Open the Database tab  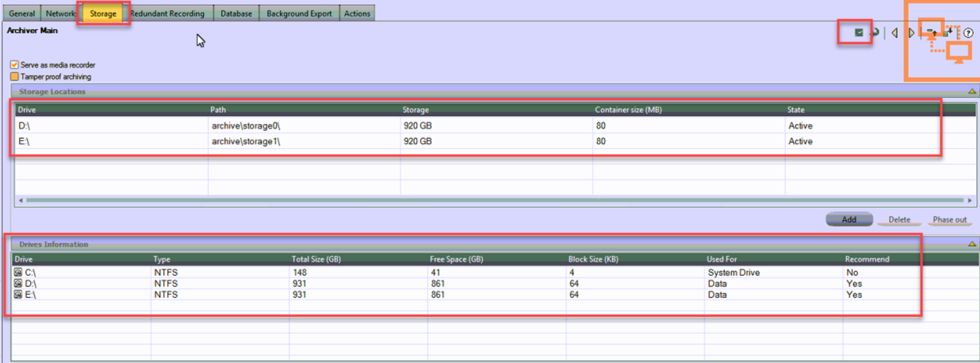click(x=236, y=13)
